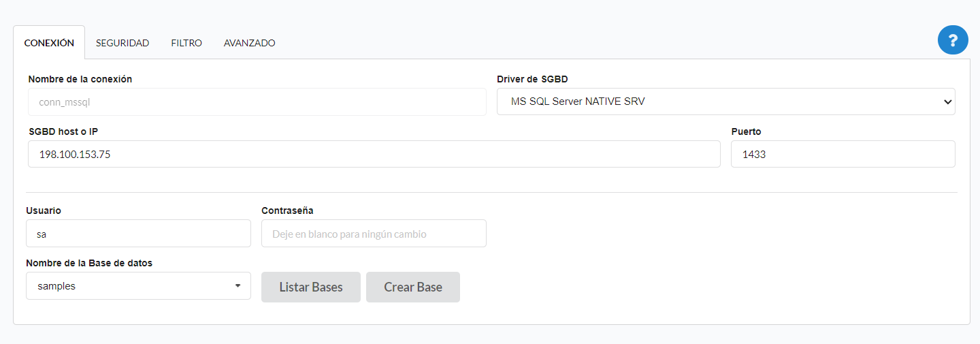Click the host field containing 198.100.153.75
Viewport: 980px width, 344px height.
[x=374, y=154]
